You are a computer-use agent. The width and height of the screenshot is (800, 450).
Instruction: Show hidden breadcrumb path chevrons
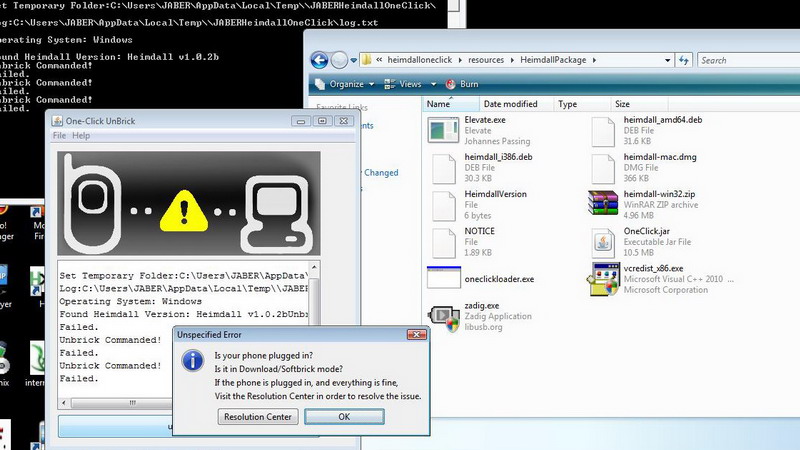[379, 60]
